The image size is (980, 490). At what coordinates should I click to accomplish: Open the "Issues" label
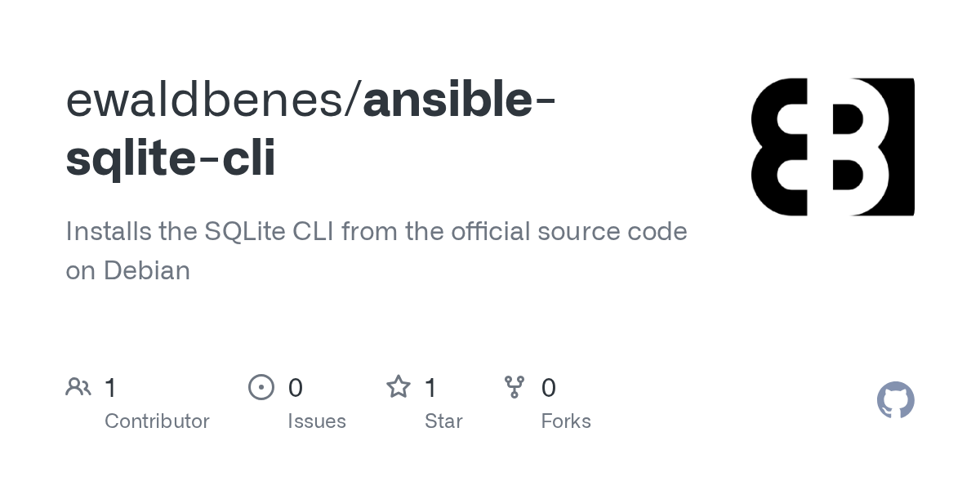point(317,421)
